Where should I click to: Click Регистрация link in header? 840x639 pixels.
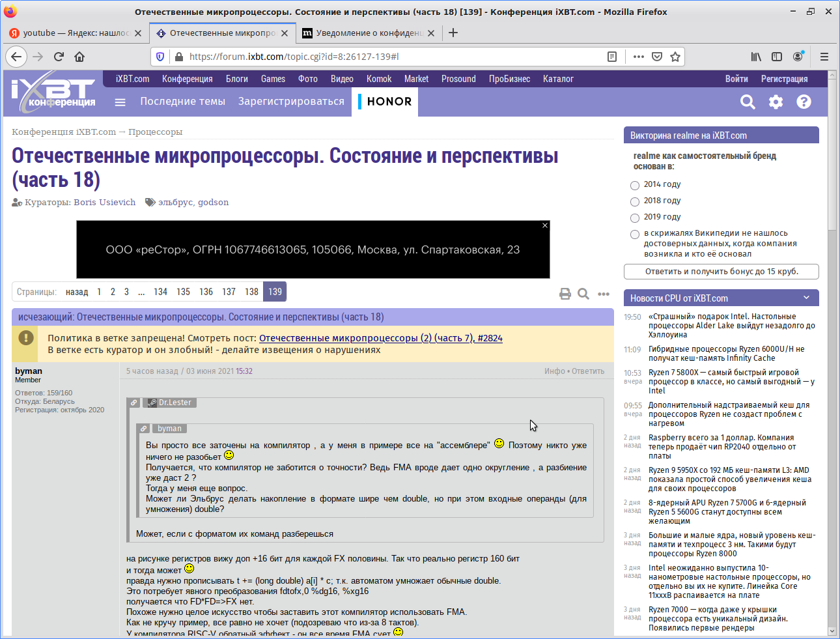click(784, 79)
